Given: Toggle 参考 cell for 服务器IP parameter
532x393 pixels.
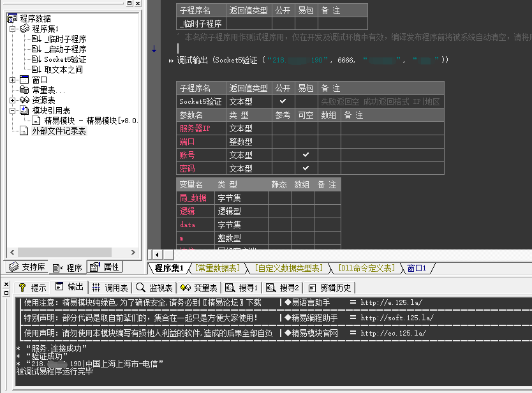Looking at the screenshot, I should (283, 128).
